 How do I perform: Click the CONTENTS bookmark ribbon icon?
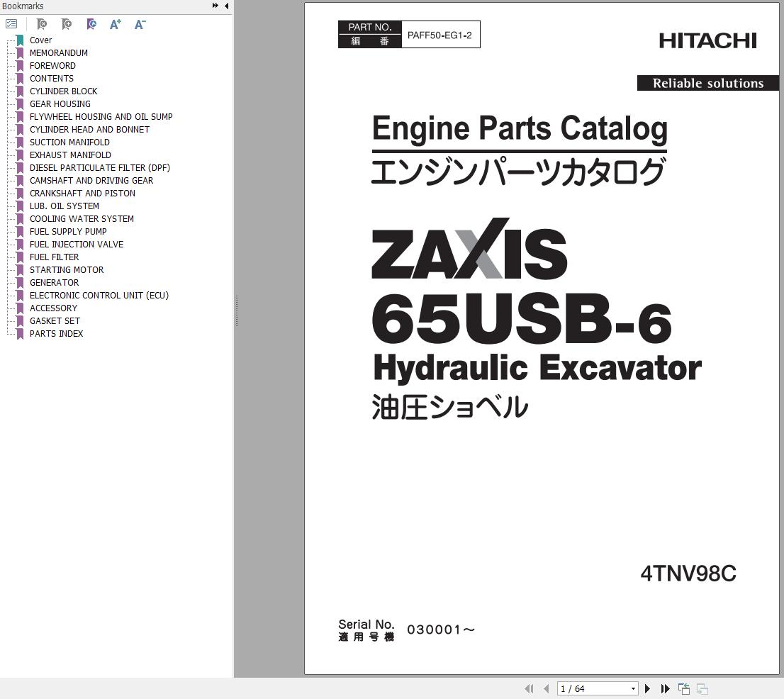[20, 79]
